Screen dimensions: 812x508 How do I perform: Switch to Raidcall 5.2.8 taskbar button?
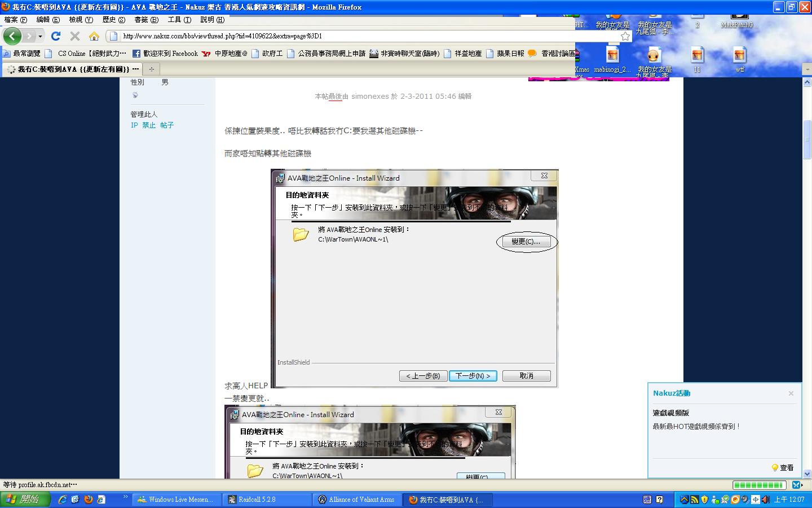tap(267, 500)
